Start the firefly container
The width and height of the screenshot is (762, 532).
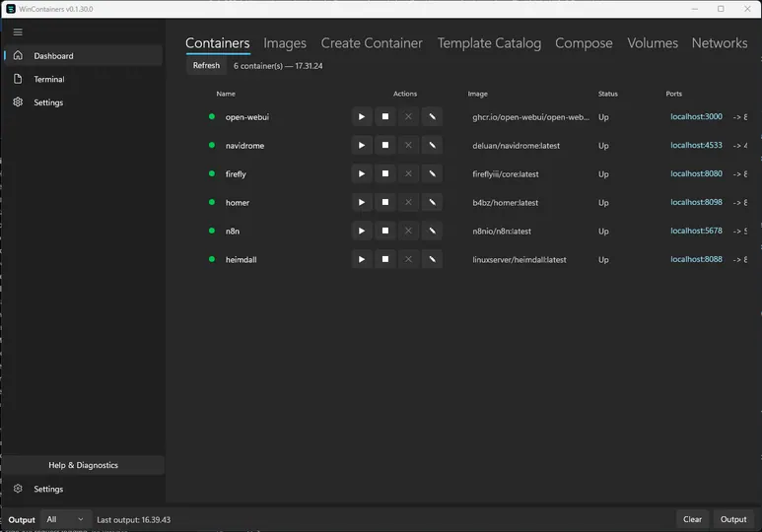pyautogui.click(x=362, y=174)
